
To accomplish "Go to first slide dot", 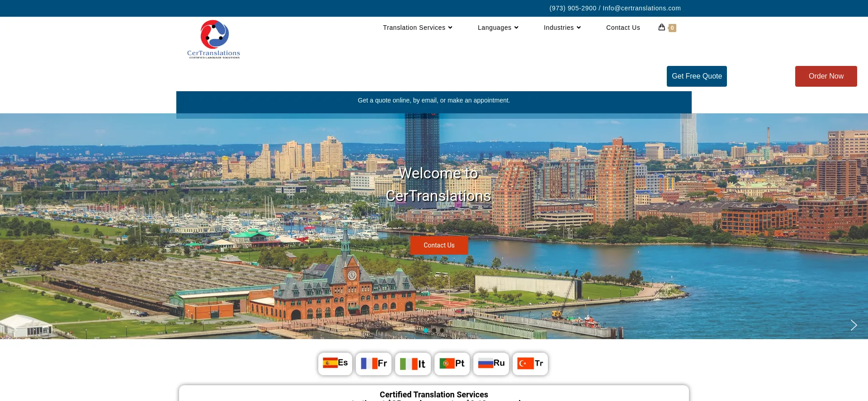I will 426,330.
